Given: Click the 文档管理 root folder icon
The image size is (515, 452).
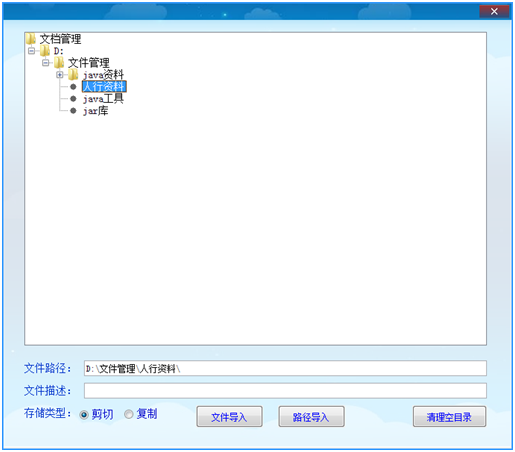Looking at the screenshot, I should pos(31,39).
